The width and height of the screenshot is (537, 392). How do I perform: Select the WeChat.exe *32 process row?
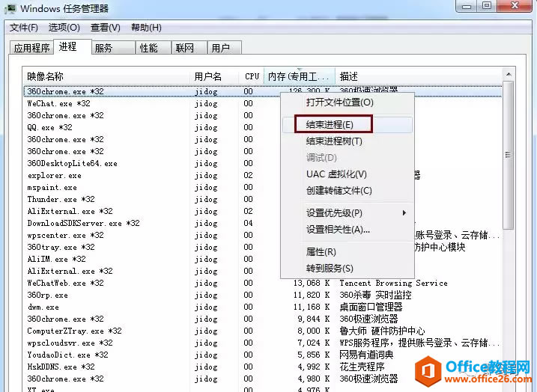coord(263,103)
